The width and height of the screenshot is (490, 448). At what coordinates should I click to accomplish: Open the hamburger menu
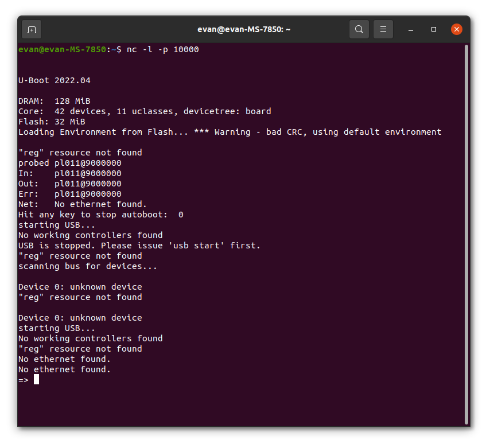(383, 29)
